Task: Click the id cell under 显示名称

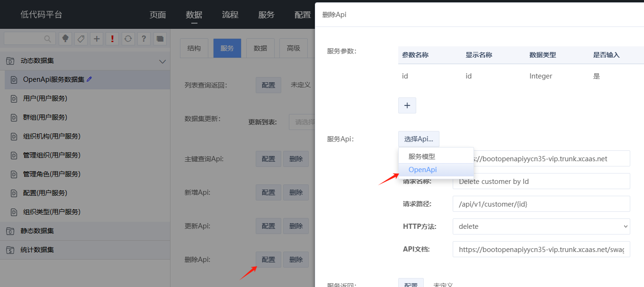Action: tap(469, 76)
